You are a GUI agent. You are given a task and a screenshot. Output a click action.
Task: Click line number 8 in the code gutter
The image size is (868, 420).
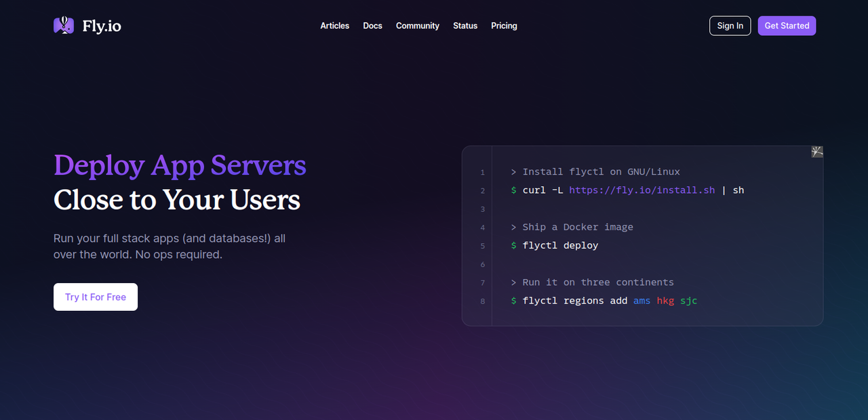tap(483, 301)
